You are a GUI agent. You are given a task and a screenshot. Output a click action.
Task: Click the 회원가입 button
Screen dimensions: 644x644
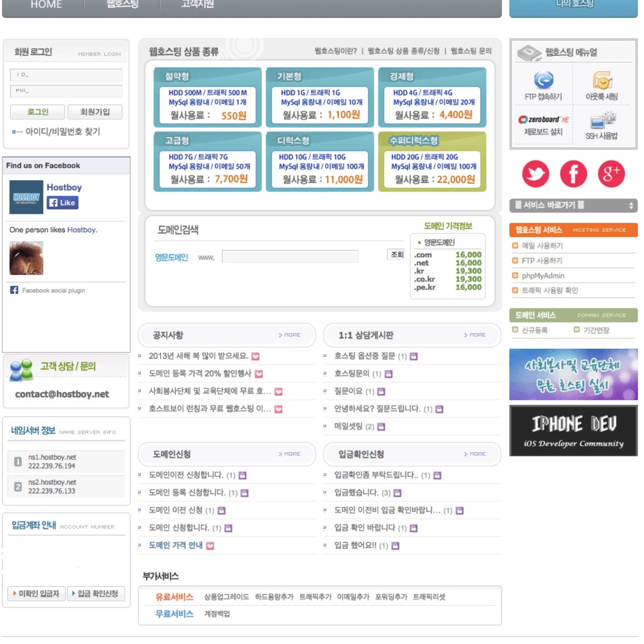(95, 112)
